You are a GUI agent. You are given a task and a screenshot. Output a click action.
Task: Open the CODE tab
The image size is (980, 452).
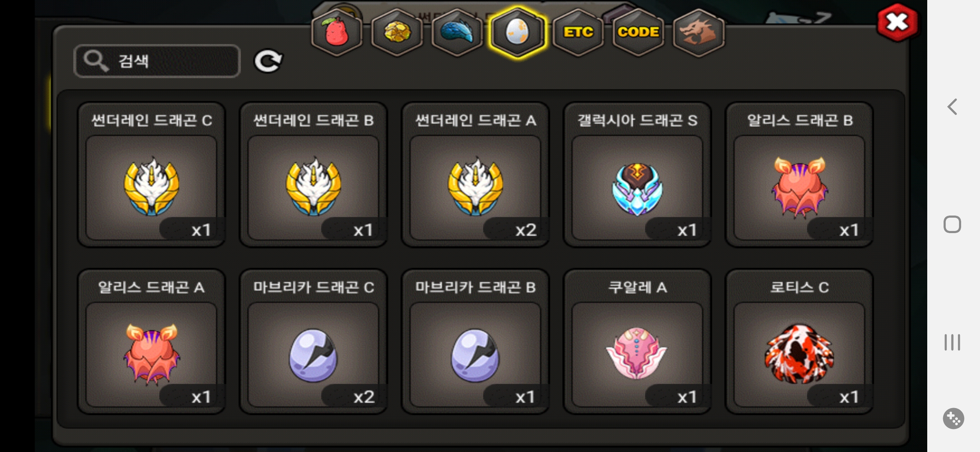pyautogui.click(x=638, y=32)
